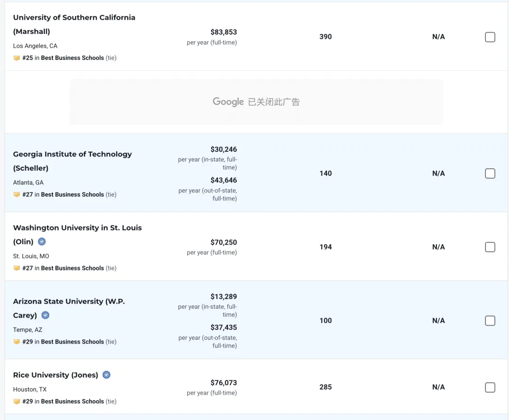Click the closed Google ad banner

256,102
